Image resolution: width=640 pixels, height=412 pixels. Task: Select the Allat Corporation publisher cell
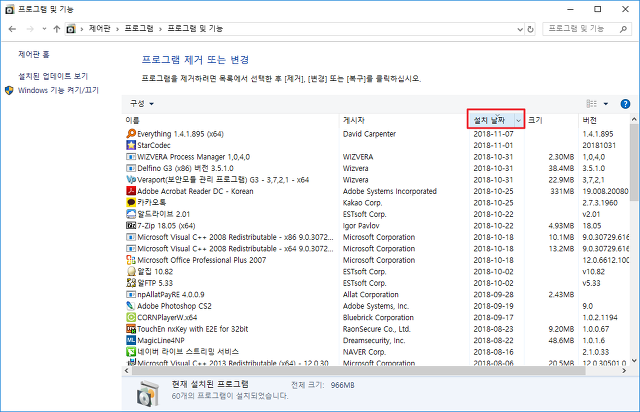[x=370, y=294]
